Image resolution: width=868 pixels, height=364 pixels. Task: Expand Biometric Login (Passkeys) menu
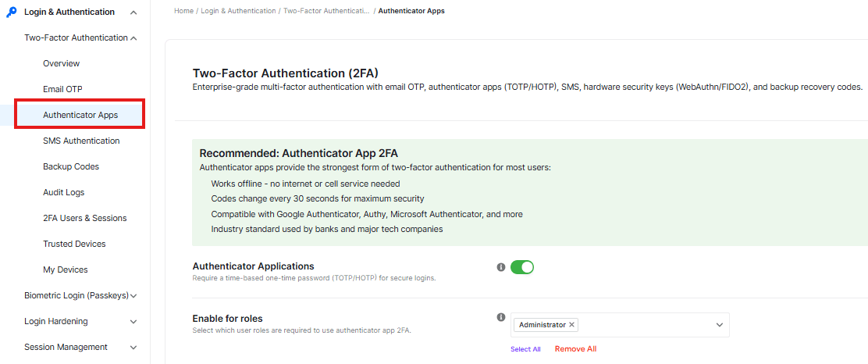134,295
